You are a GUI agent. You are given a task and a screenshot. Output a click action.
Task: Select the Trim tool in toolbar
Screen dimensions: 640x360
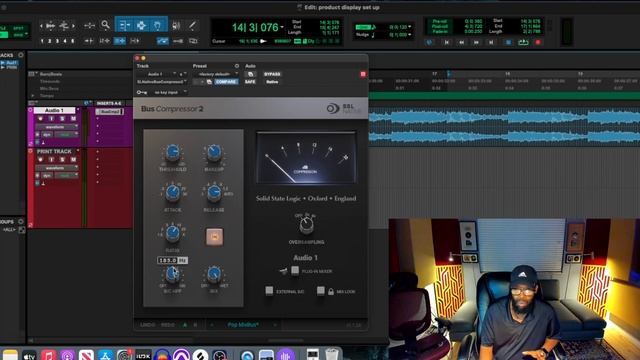pos(124,25)
